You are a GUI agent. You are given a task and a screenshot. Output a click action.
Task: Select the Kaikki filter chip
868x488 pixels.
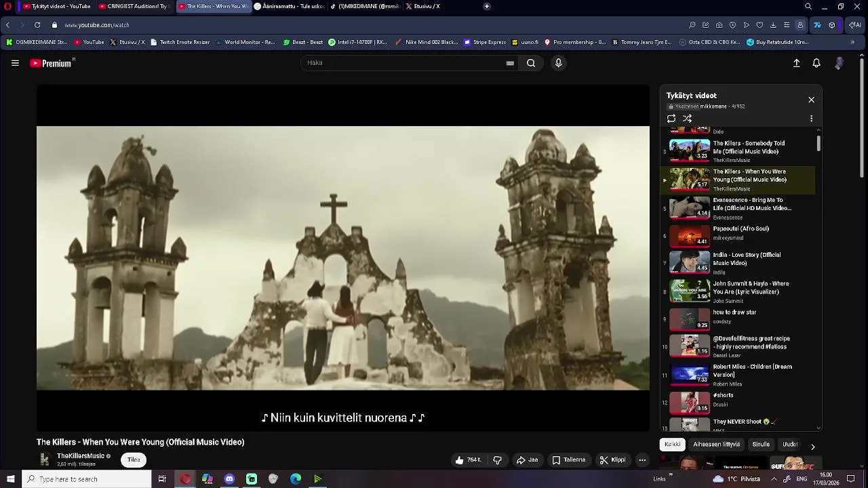coord(673,445)
